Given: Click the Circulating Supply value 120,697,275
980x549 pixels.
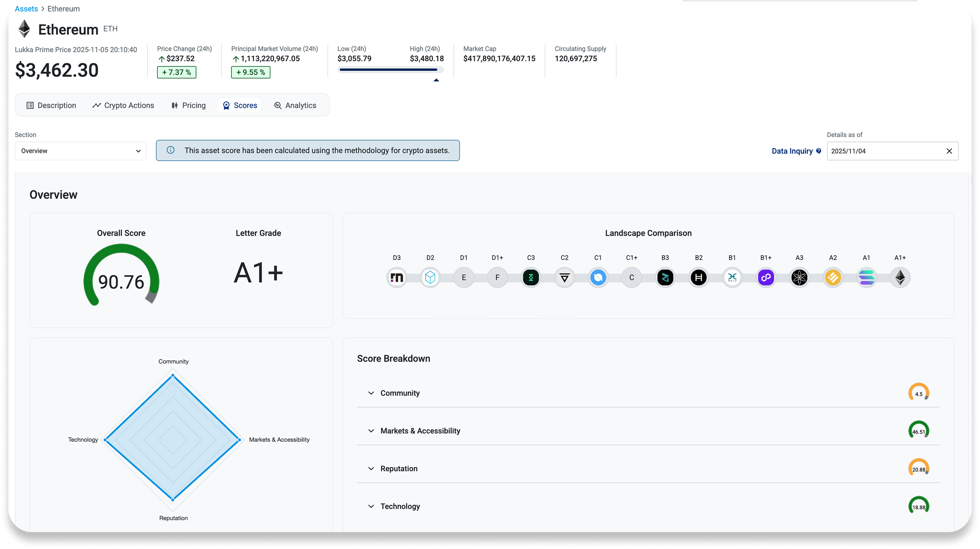Looking at the screenshot, I should tap(576, 59).
